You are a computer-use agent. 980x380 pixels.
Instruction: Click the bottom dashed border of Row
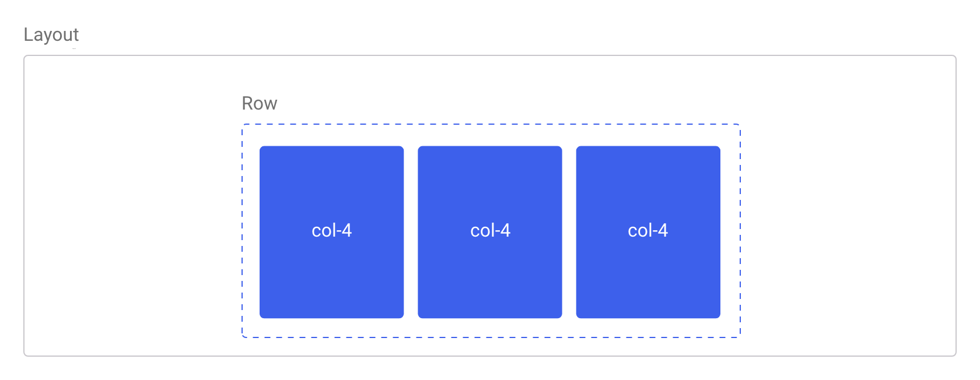click(491, 337)
